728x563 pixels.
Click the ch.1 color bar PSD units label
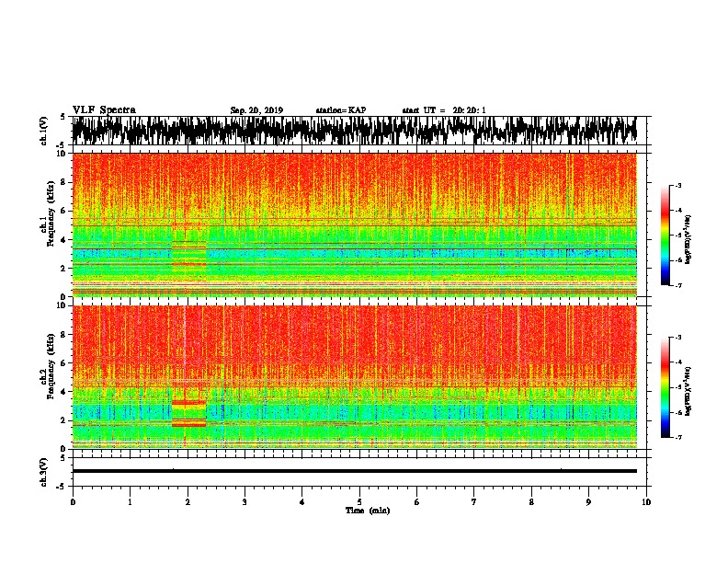[x=688, y=239]
